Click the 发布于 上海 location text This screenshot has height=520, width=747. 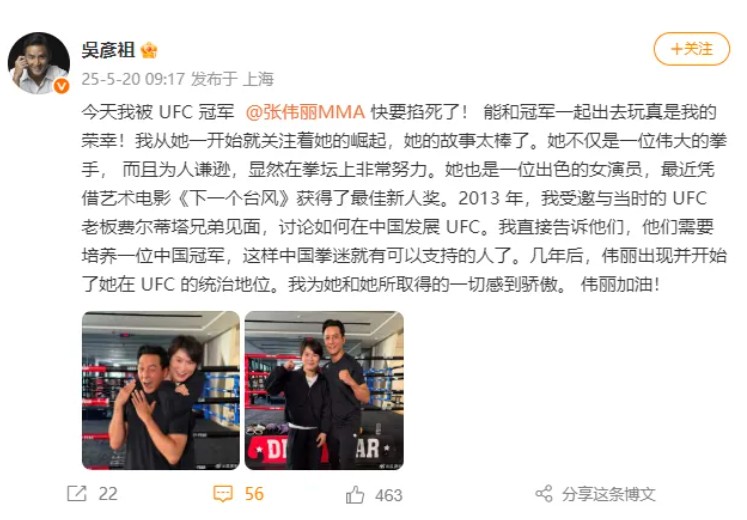tap(232, 79)
